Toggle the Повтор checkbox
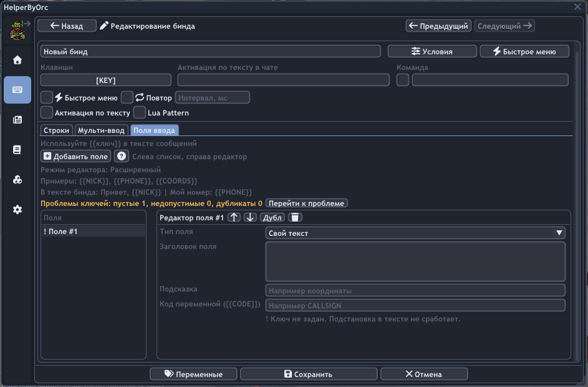The image size is (588, 387). [127, 97]
